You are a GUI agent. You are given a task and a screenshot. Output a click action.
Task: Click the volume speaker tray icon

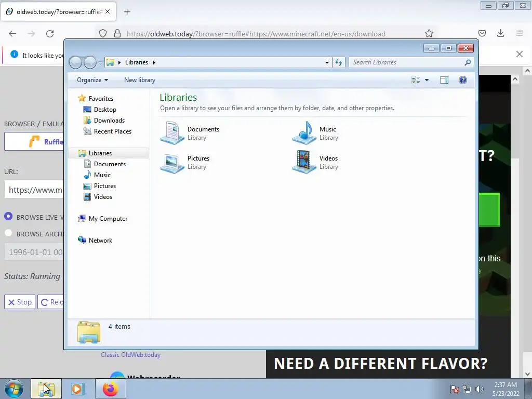click(x=480, y=389)
